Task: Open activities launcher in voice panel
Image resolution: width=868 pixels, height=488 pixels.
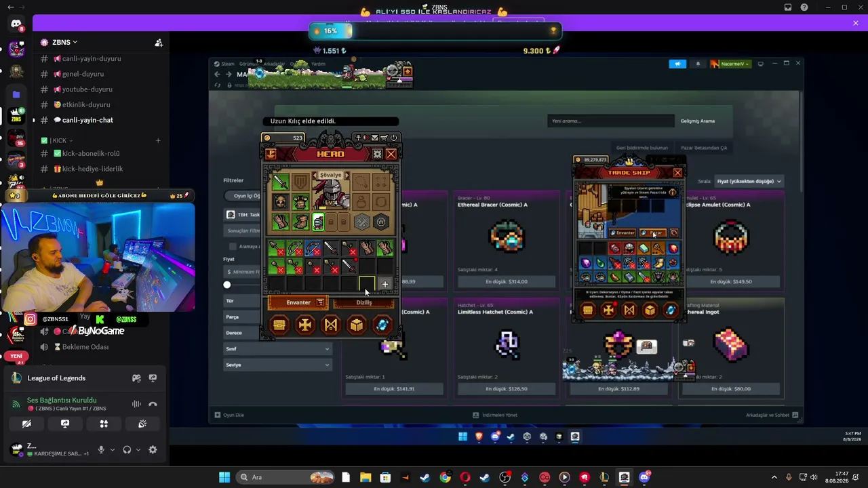Action: (x=104, y=424)
